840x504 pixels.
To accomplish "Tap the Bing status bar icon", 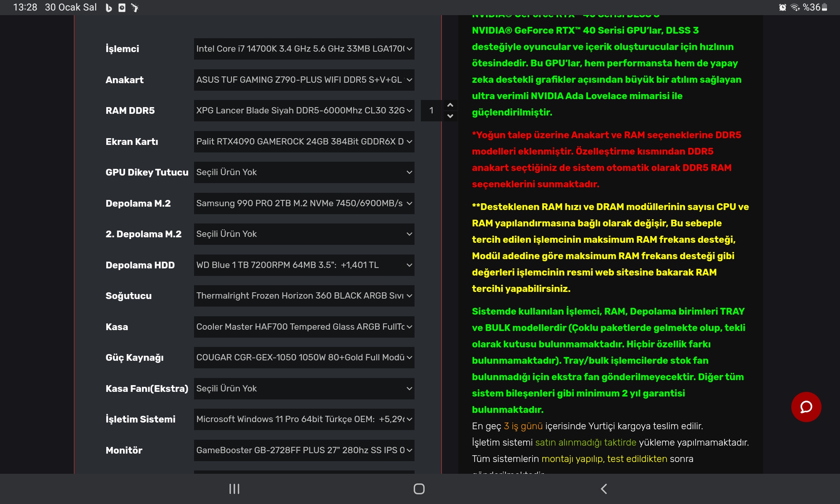I will coord(109,8).
